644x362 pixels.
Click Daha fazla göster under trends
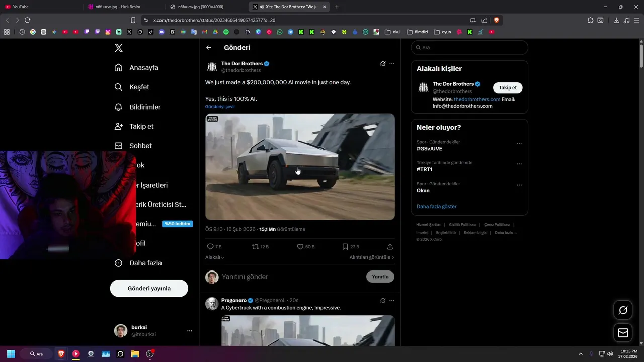pyautogui.click(x=437, y=207)
